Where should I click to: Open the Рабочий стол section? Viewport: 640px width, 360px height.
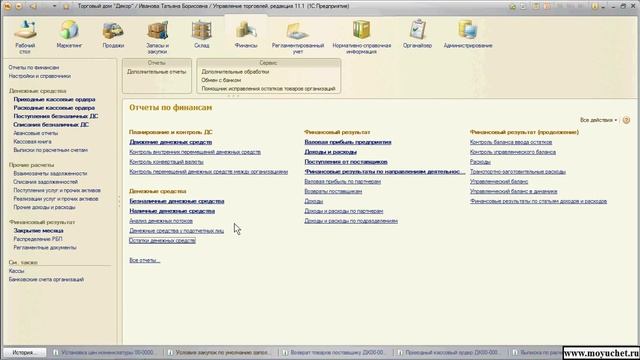pos(25,37)
